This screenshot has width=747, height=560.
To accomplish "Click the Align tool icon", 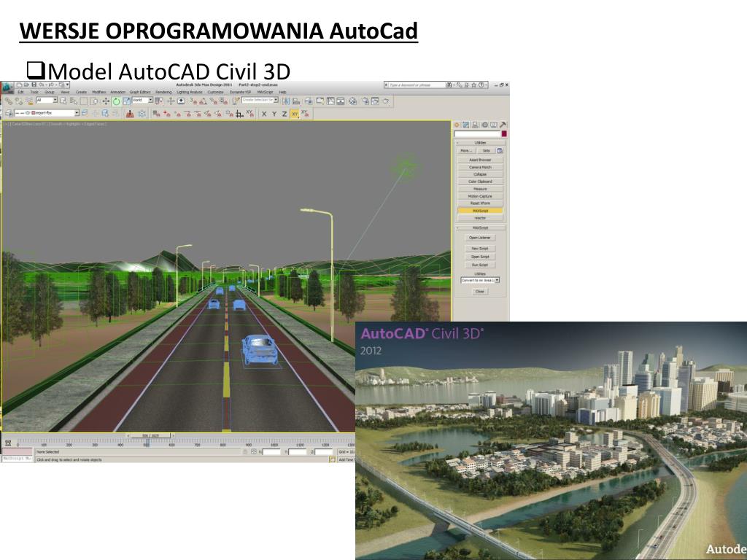I will [296, 101].
